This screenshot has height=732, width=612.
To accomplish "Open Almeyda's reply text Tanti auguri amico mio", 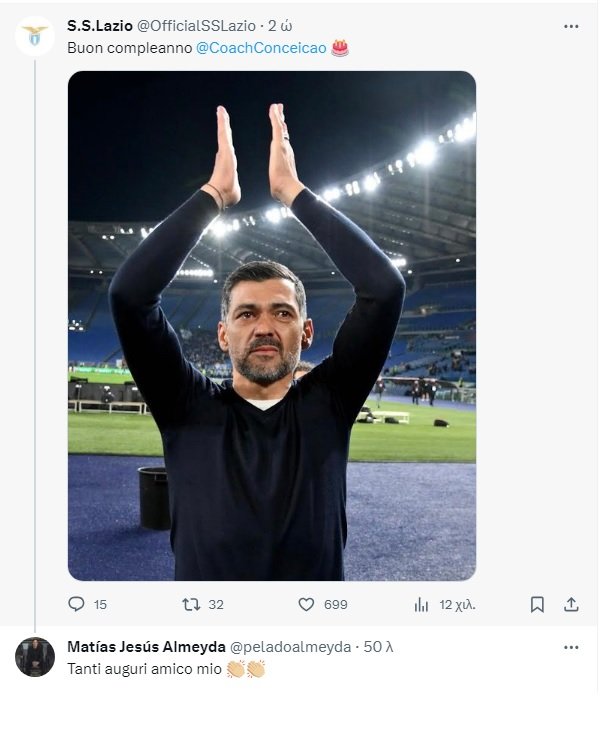I will tap(144, 669).
